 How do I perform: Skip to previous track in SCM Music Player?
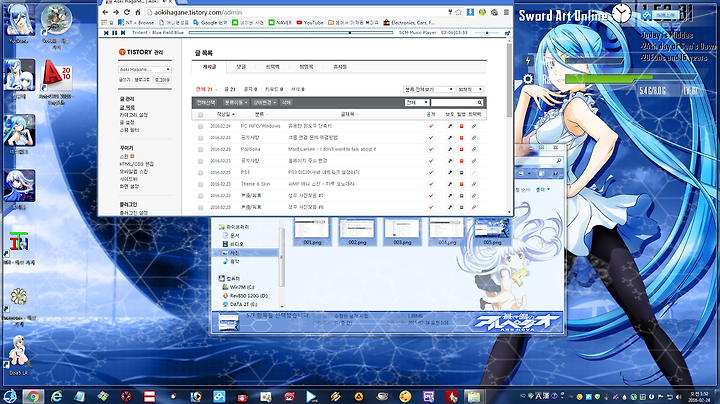(x=106, y=33)
